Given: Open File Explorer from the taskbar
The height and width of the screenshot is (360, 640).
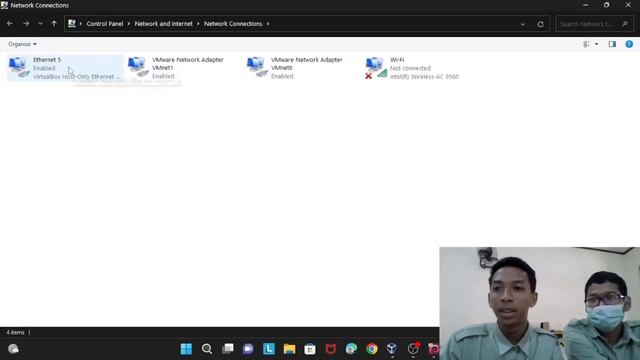Looking at the screenshot, I should click(x=289, y=349).
